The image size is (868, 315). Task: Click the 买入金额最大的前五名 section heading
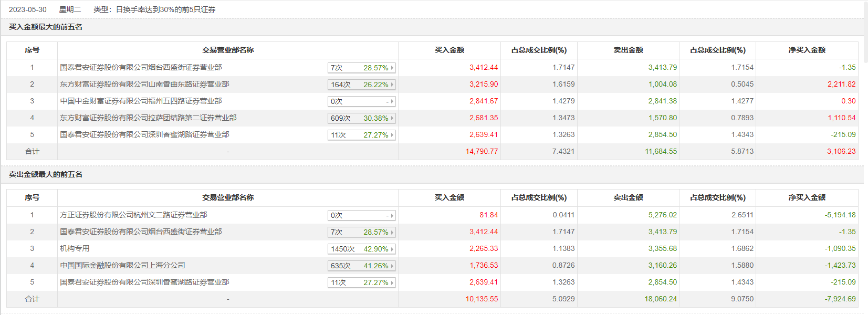click(x=46, y=27)
